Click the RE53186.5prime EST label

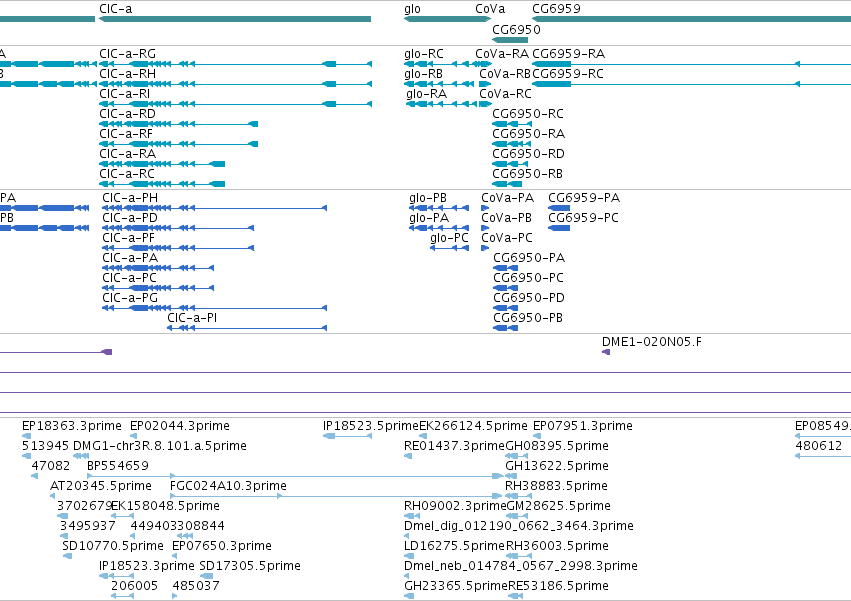coord(558,587)
